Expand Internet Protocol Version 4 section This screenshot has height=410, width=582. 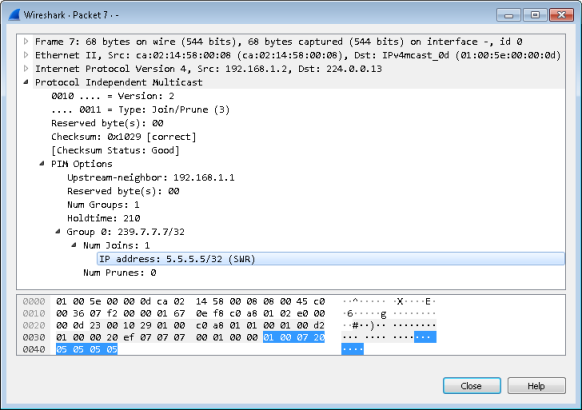click(26, 69)
